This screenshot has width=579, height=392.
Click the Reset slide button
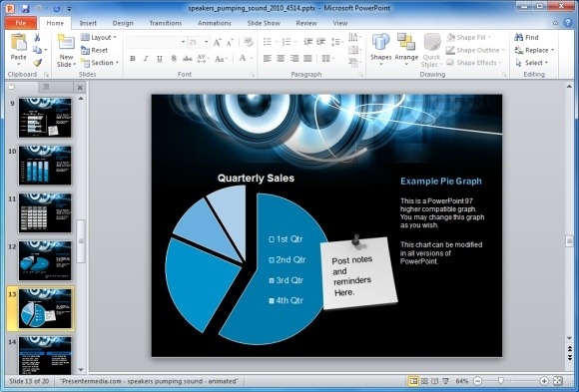(95, 50)
